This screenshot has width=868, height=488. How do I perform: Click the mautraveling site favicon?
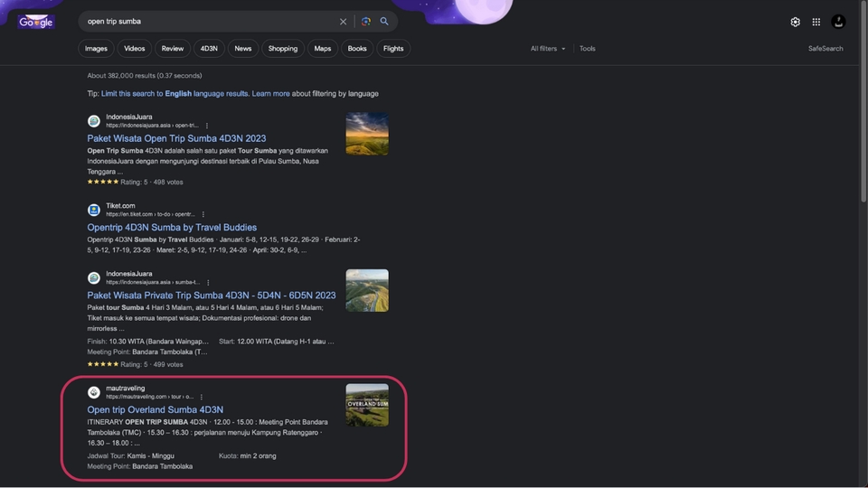click(93, 392)
